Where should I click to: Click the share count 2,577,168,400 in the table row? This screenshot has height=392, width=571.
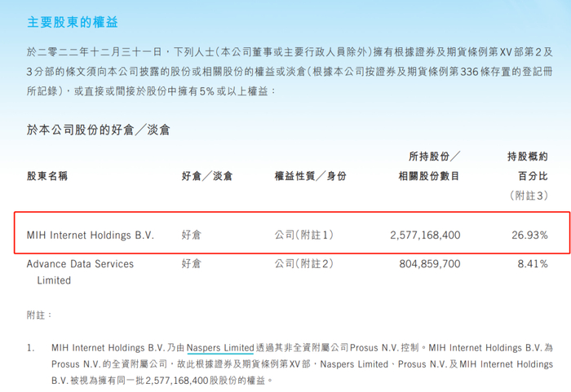[425, 236]
